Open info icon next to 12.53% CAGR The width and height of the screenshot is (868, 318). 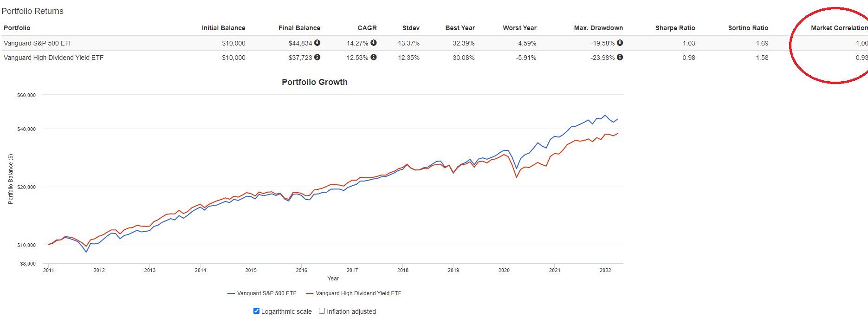pyautogui.click(x=374, y=57)
